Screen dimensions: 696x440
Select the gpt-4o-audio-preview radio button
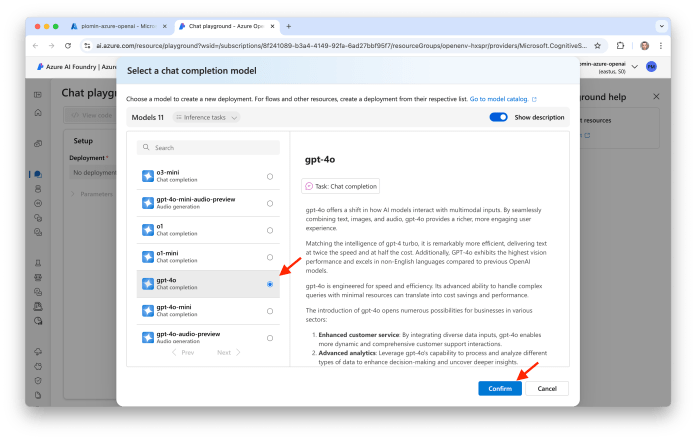[270, 338]
